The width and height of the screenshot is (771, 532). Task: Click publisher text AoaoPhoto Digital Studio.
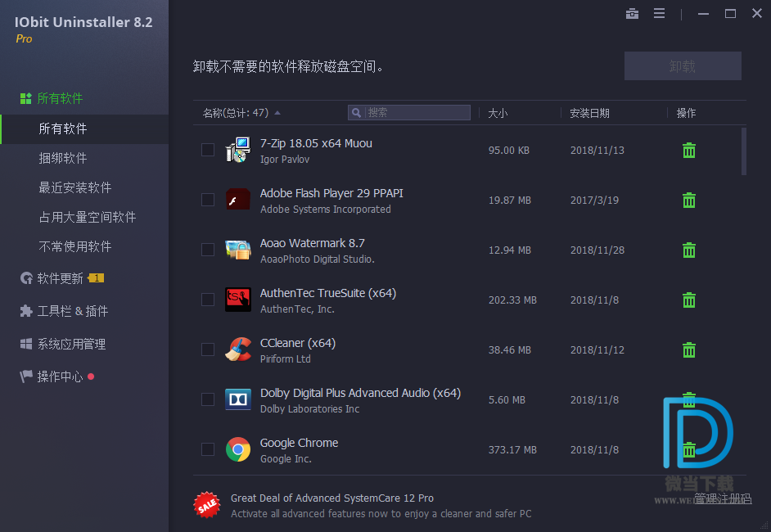pyautogui.click(x=317, y=259)
